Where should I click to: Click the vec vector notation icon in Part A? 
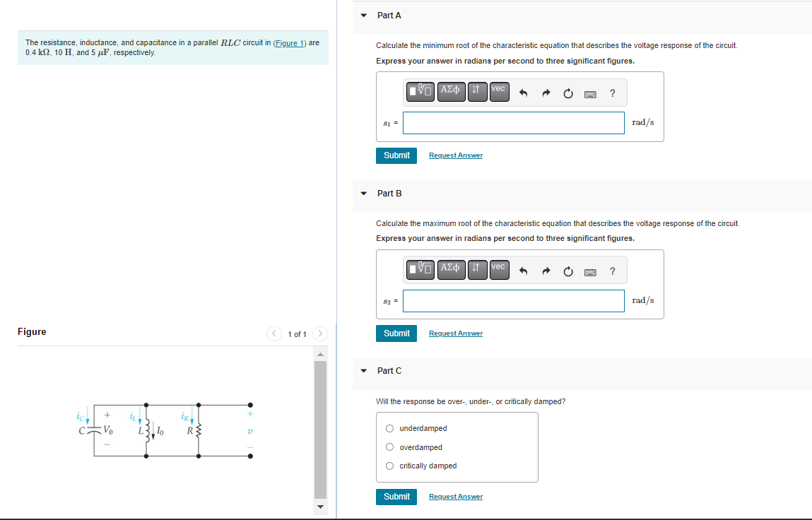coord(498,90)
